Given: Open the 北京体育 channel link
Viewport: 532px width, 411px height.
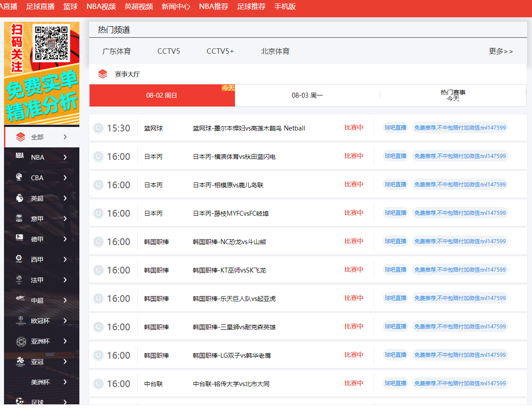Looking at the screenshot, I should [x=275, y=51].
